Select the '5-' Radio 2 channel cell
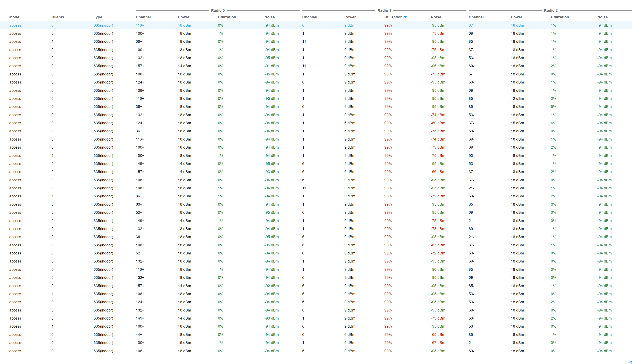 (470, 74)
